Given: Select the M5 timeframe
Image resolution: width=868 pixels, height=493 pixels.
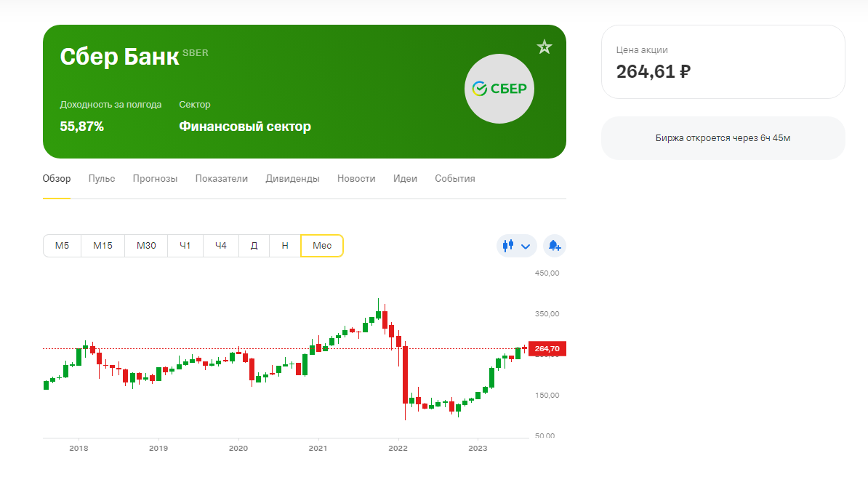Looking at the screenshot, I should [x=62, y=246].
